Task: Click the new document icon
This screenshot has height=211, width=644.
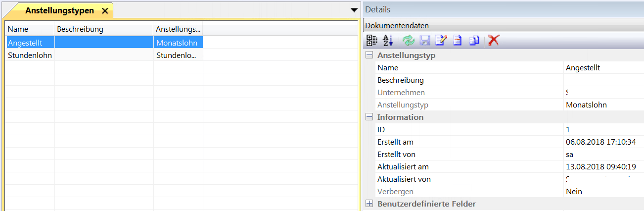Action: (x=458, y=41)
